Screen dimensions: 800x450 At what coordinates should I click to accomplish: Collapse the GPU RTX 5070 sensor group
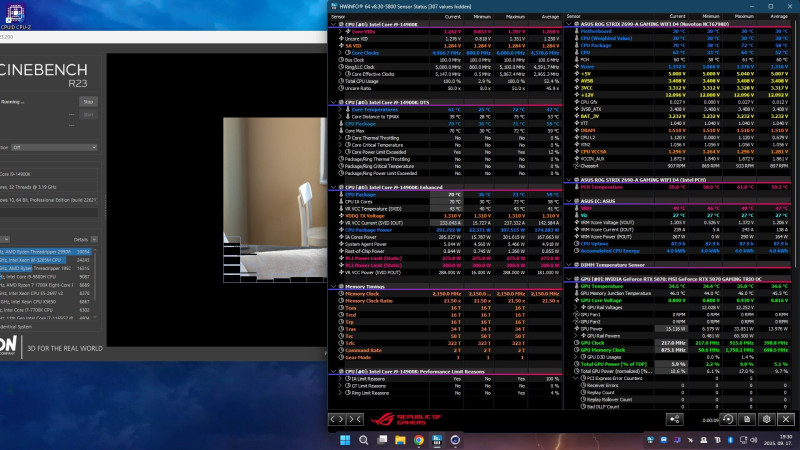[x=569, y=279]
